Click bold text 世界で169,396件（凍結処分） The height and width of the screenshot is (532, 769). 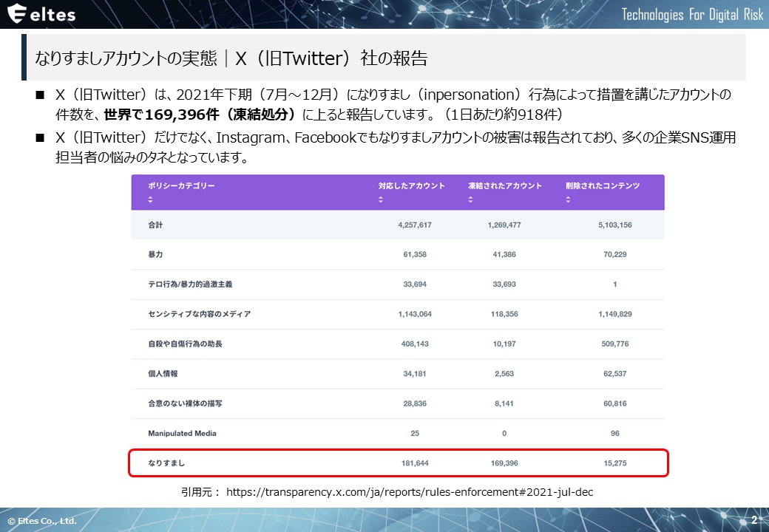click(200, 114)
